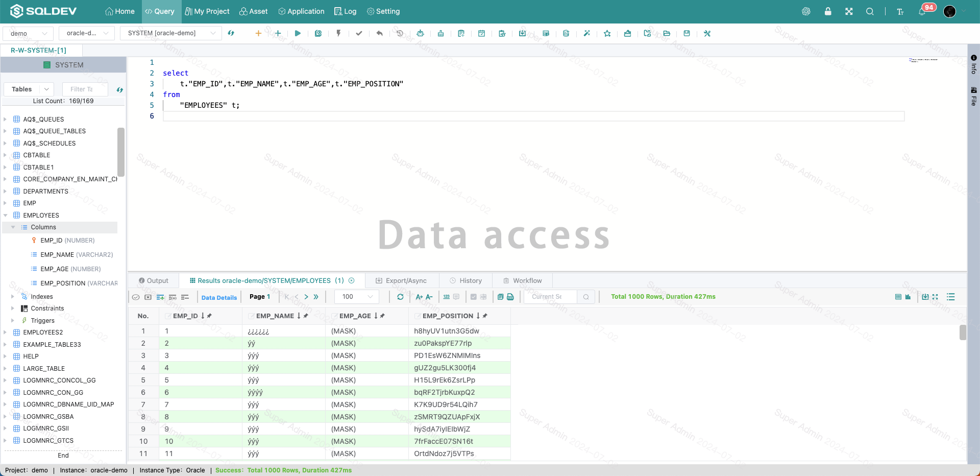Switch to the Workflow tab
The width and height of the screenshot is (980, 476).
(x=522, y=281)
